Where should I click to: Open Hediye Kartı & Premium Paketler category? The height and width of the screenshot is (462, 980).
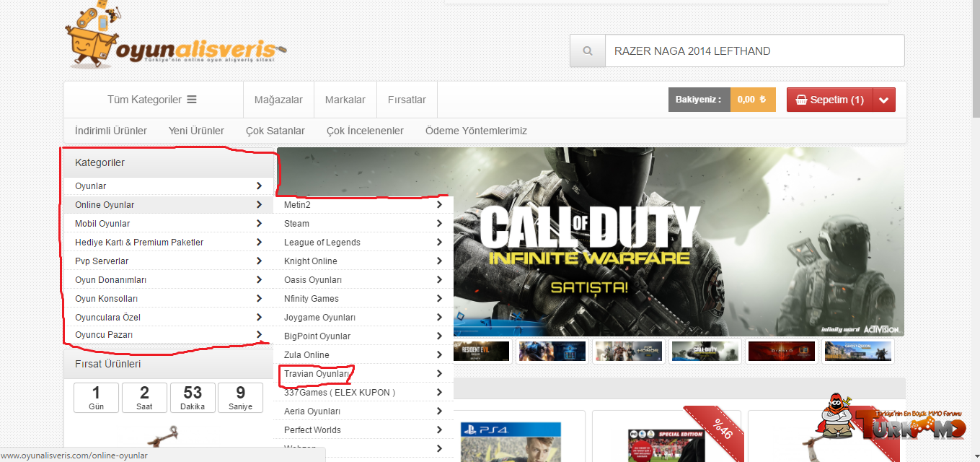click(169, 243)
